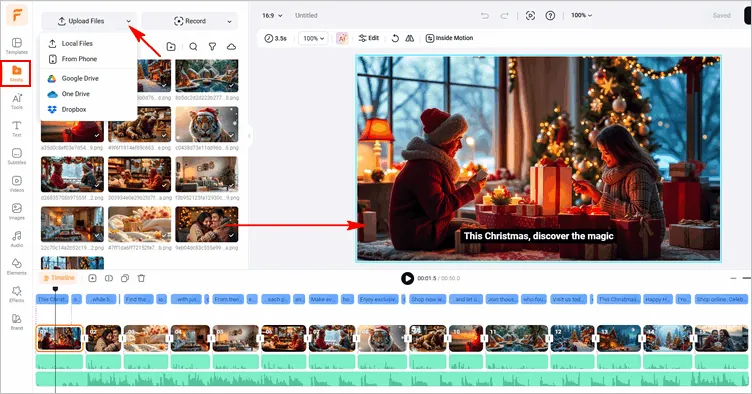752x394 pixels.
Task: Open the Edit image adjustments
Action: click(368, 38)
